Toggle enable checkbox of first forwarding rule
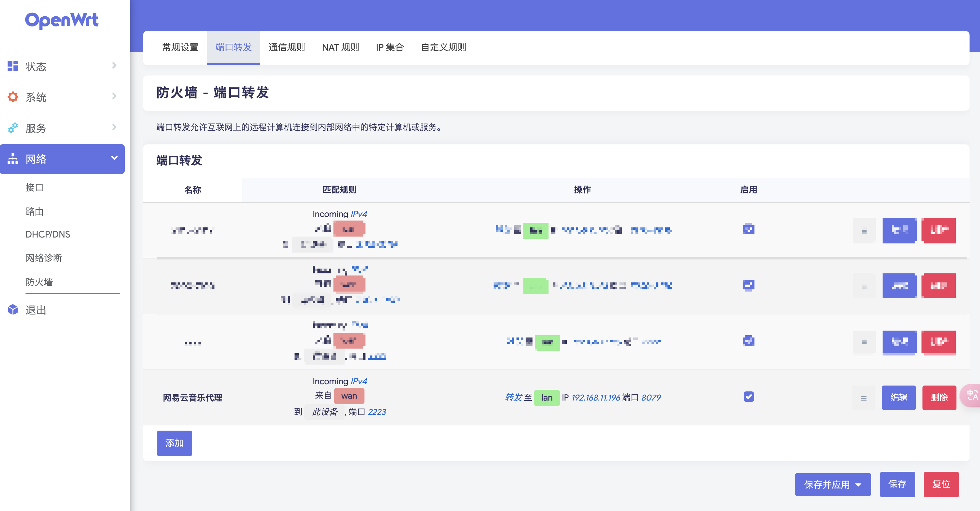980x511 pixels. click(748, 229)
